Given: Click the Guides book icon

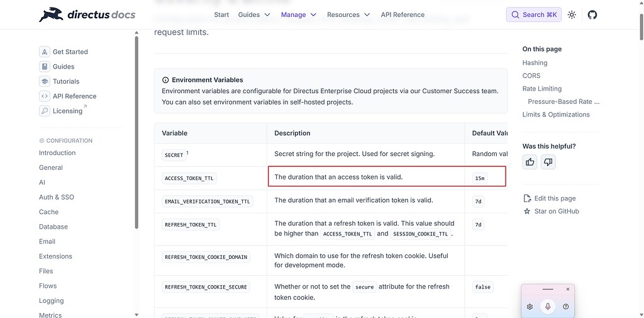Looking at the screenshot, I should (45, 67).
